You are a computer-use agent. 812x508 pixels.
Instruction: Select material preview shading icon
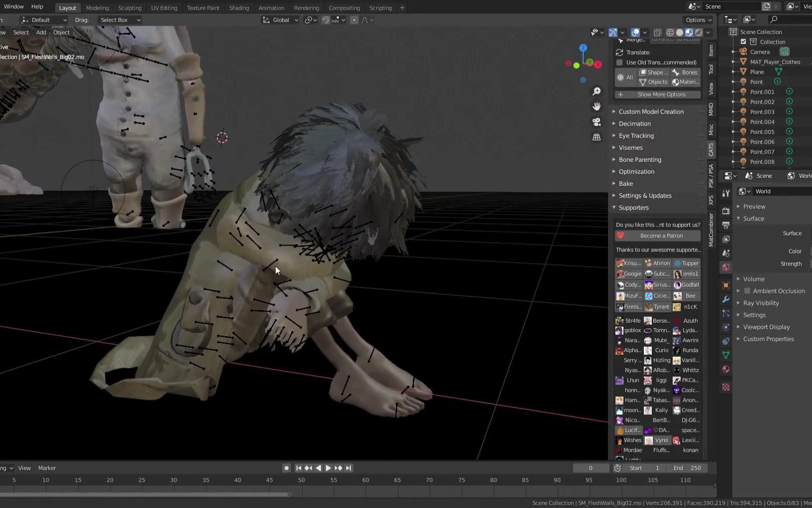click(x=689, y=32)
